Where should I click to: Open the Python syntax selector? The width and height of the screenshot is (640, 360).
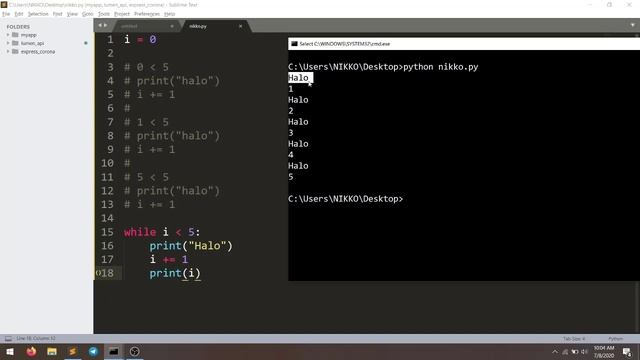click(616, 339)
